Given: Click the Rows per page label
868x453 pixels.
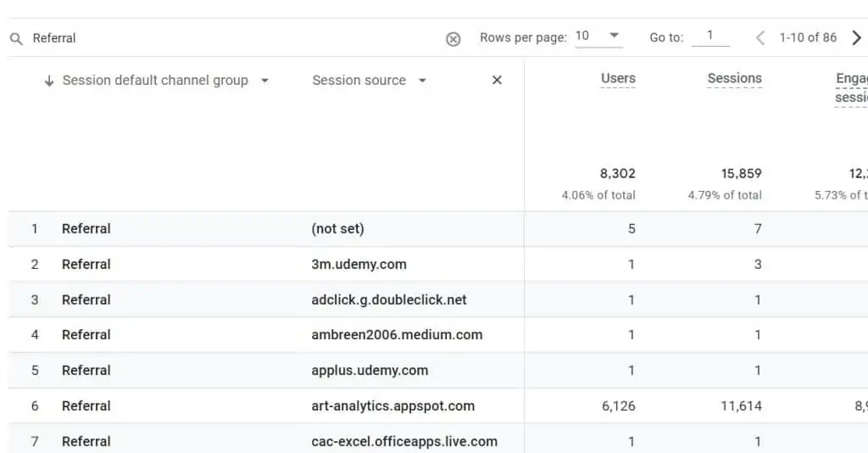Looking at the screenshot, I should [523, 37].
